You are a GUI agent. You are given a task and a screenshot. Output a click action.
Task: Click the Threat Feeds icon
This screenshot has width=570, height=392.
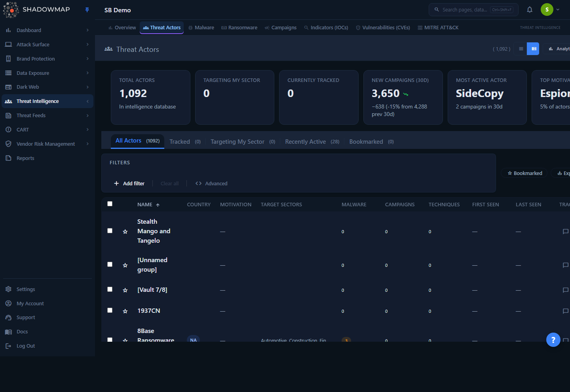click(x=8, y=116)
